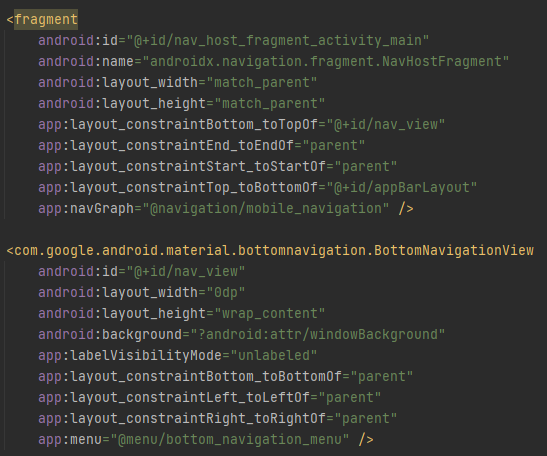Click the 'app:labelVisibilityMode' attribute name
Screen dimensions: 547x456
(130, 355)
